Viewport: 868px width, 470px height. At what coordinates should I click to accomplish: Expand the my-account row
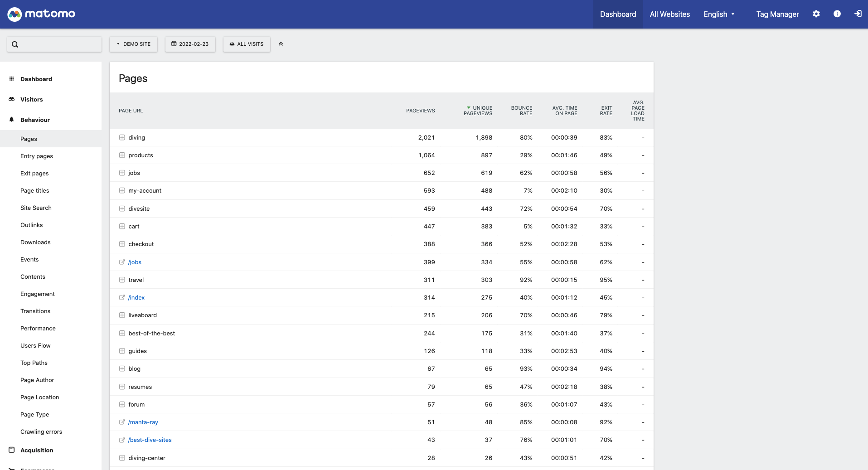click(x=122, y=190)
